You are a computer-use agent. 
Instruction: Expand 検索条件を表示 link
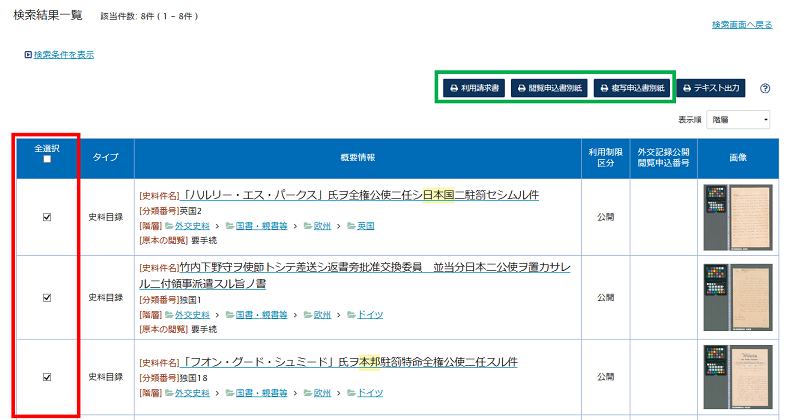[64, 55]
